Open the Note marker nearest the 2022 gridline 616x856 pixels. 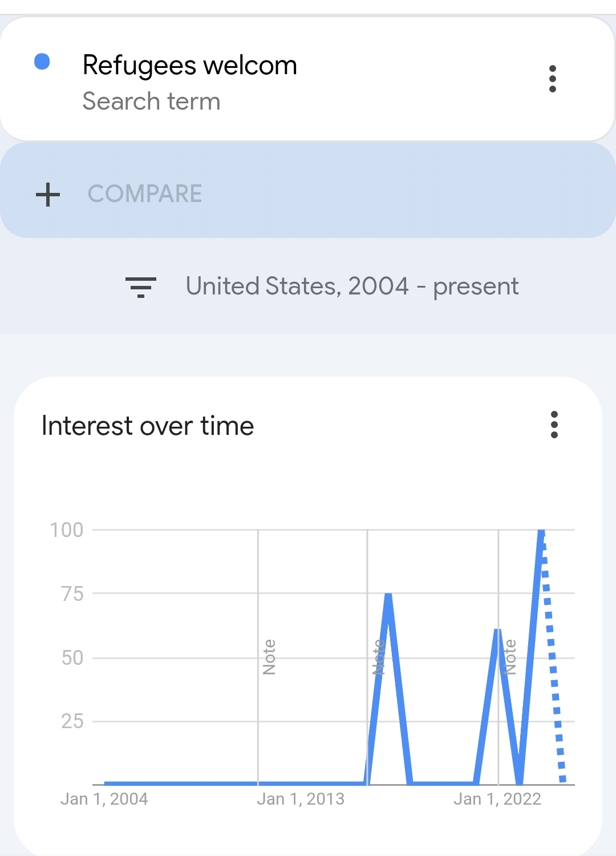point(510,657)
